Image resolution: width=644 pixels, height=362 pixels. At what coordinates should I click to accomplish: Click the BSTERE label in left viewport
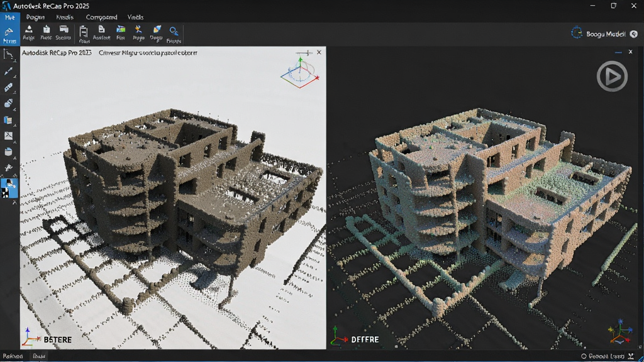coord(57,340)
